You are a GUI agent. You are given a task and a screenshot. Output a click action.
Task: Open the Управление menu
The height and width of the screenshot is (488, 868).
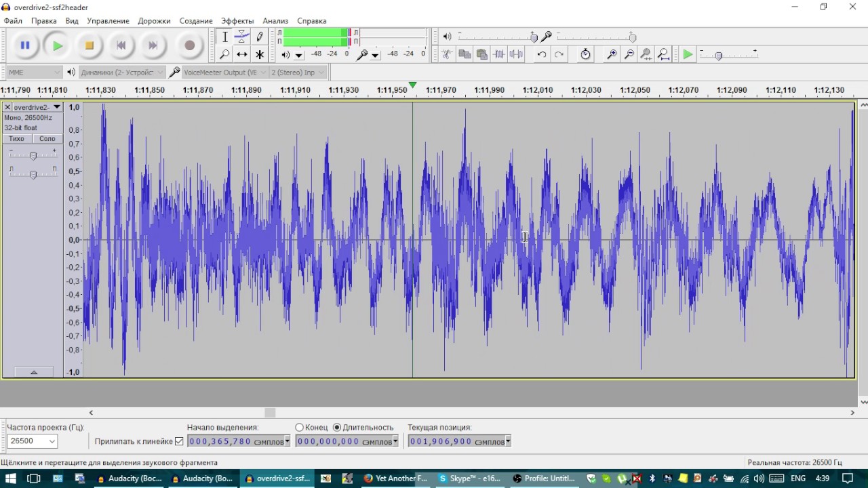click(x=108, y=21)
